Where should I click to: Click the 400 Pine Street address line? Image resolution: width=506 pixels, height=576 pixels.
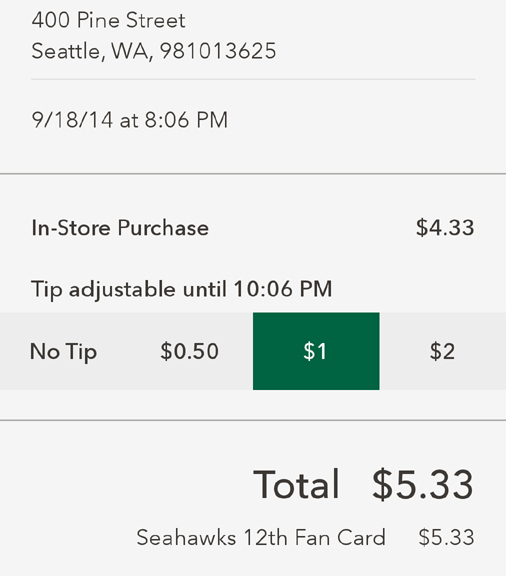click(108, 20)
